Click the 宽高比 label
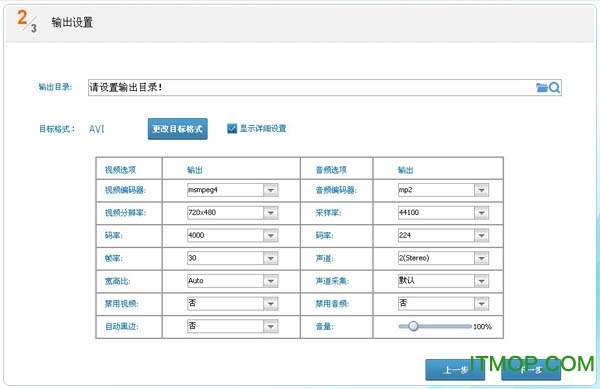 [x=117, y=281]
